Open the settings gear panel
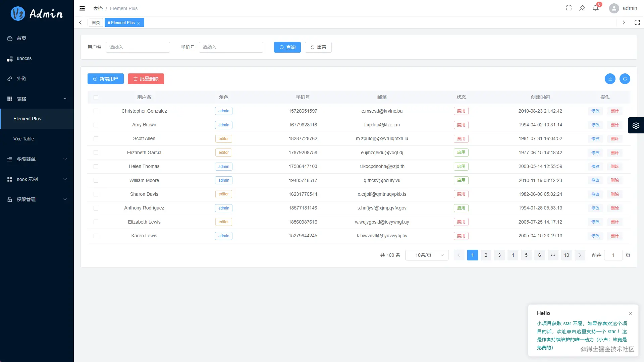644x362 pixels. pos(636,125)
